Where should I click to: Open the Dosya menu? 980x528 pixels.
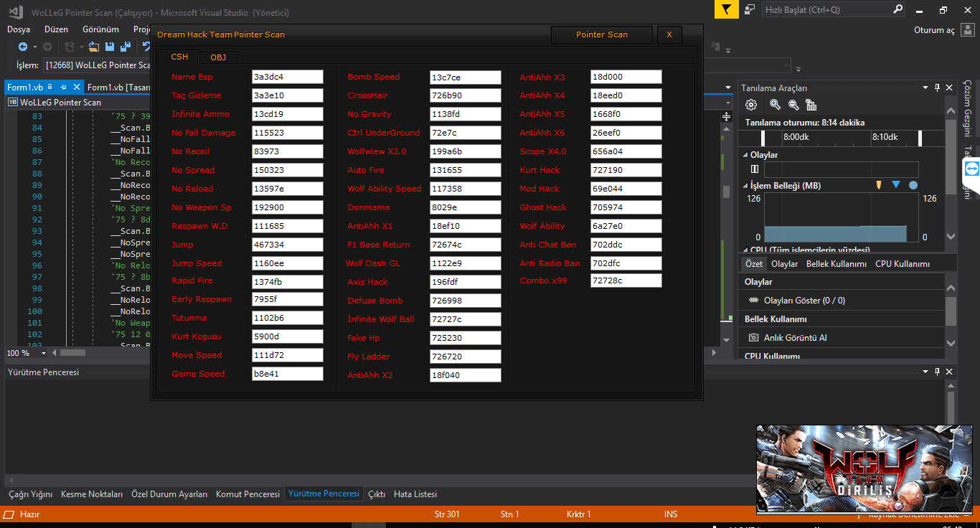pyautogui.click(x=19, y=29)
